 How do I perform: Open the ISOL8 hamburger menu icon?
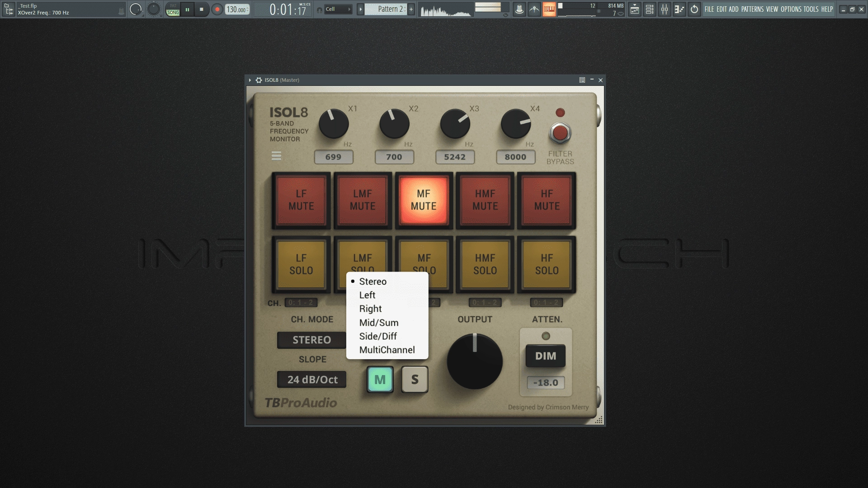click(276, 156)
